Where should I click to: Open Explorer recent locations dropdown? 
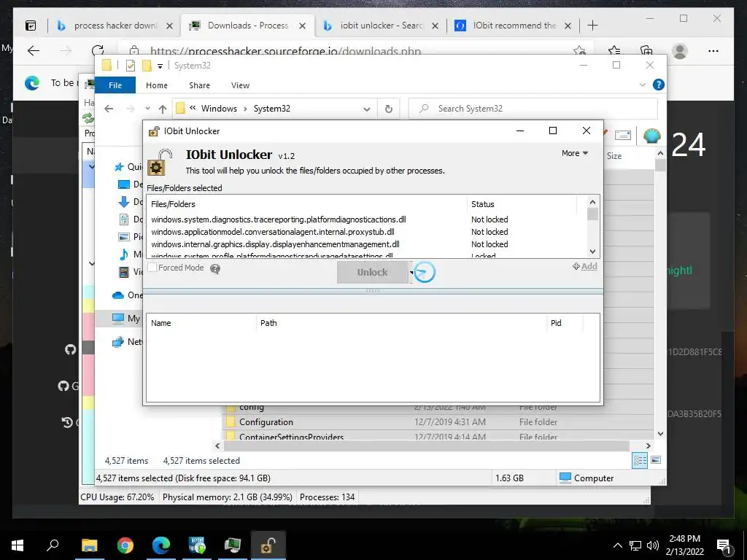click(x=147, y=109)
